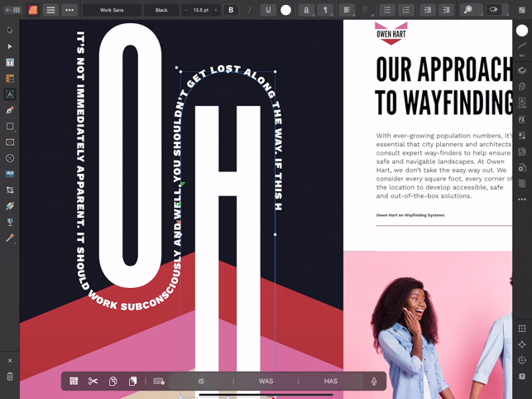Pick the Color Picker eyedropper tool
Screen dimensions: 532x399
[x=10, y=238]
